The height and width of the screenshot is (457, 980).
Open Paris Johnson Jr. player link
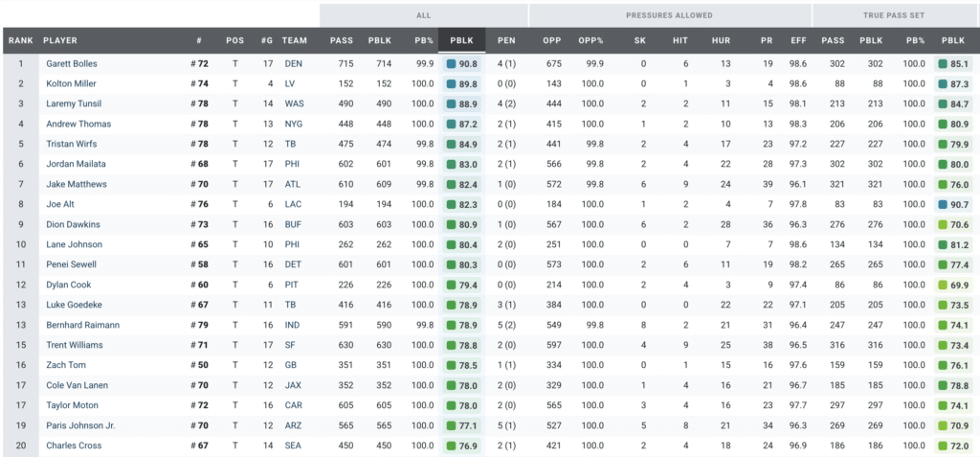[79, 425]
